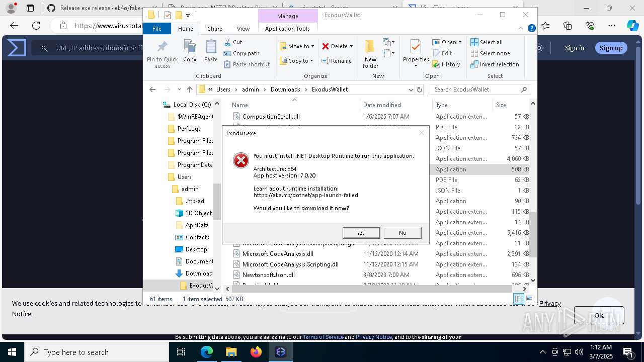Open Firefox from the taskbar
This screenshot has height=362, width=644.
click(256, 352)
